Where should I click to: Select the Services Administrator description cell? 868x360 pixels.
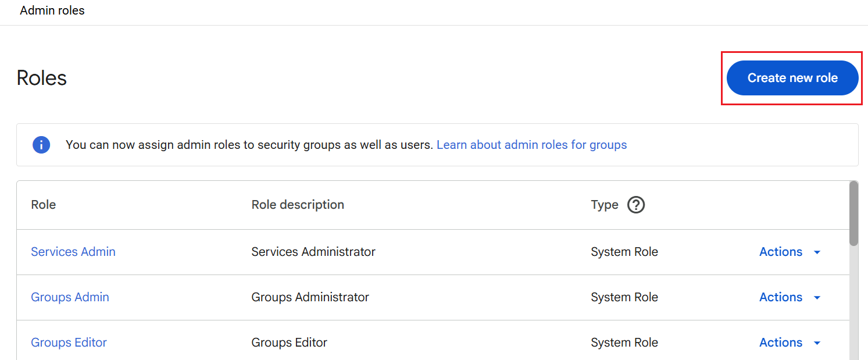[x=313, y=252]
